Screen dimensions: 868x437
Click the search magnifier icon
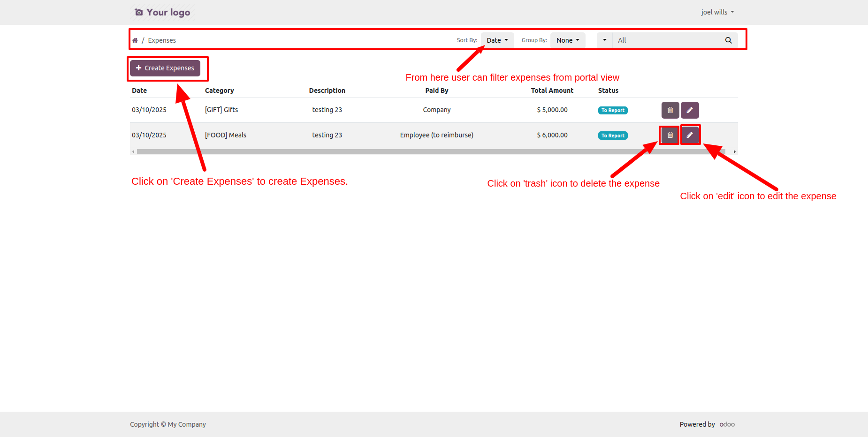click(728, 40)
